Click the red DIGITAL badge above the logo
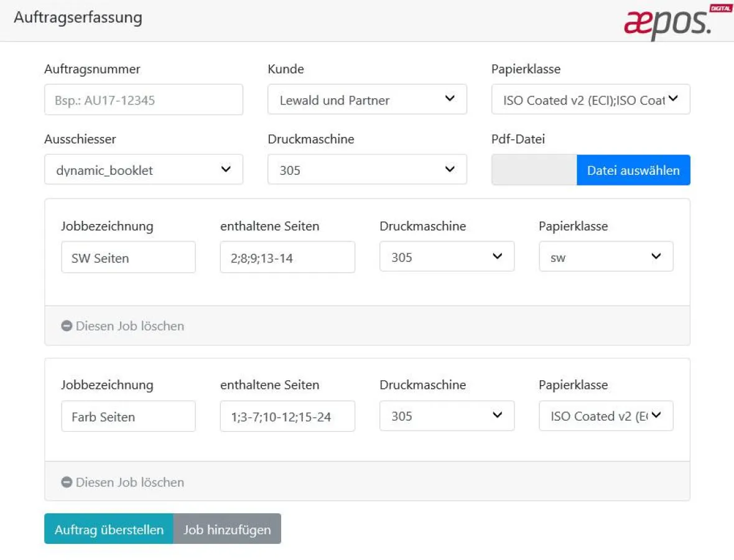 tap(720, 8)
